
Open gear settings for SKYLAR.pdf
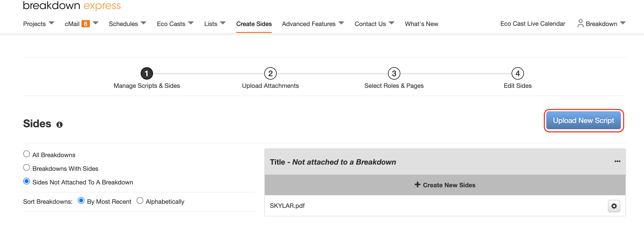point(614,206)
